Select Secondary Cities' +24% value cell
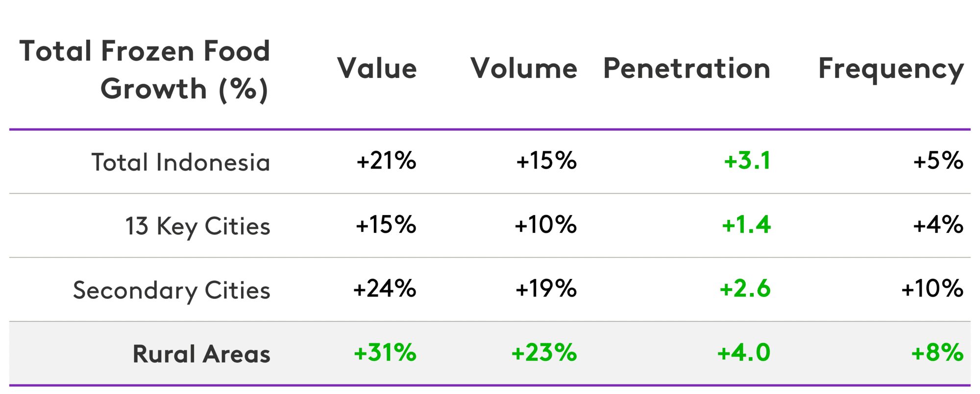Screen dimensions: 980x394 coord(385,289)
